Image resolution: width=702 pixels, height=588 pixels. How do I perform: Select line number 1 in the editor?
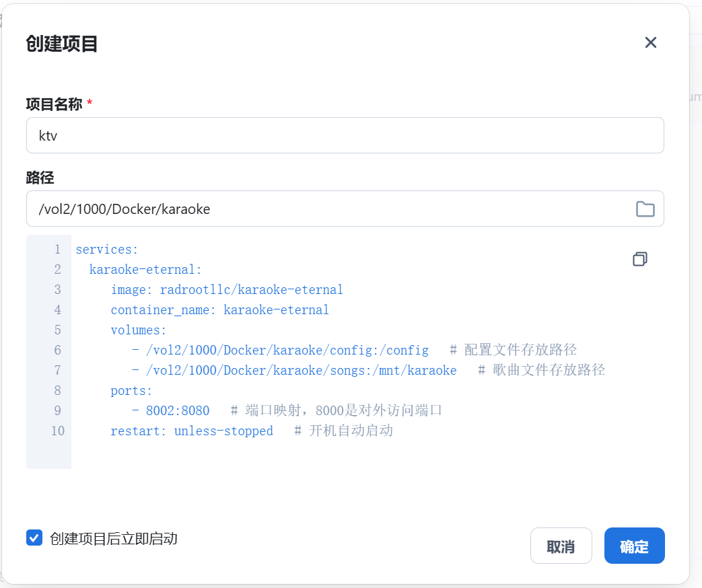(57, 249)
